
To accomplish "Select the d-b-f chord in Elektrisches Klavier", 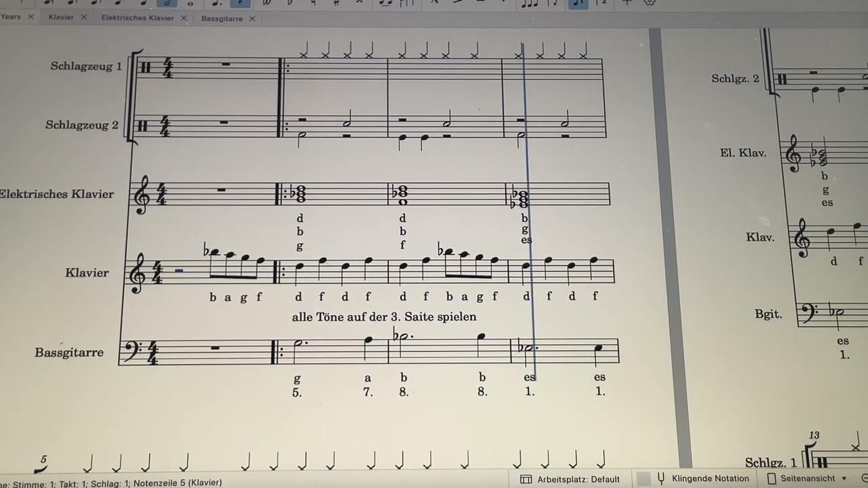I will point(402,195).
